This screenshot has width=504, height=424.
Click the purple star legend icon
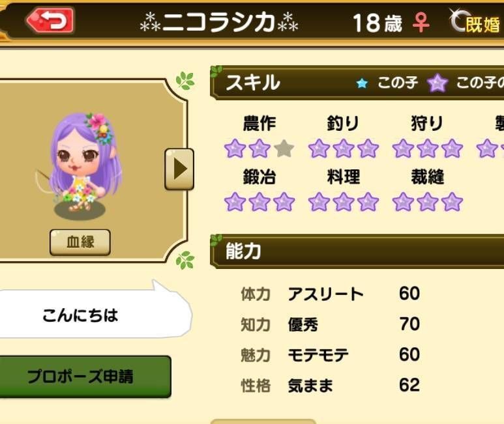[437, 83]
